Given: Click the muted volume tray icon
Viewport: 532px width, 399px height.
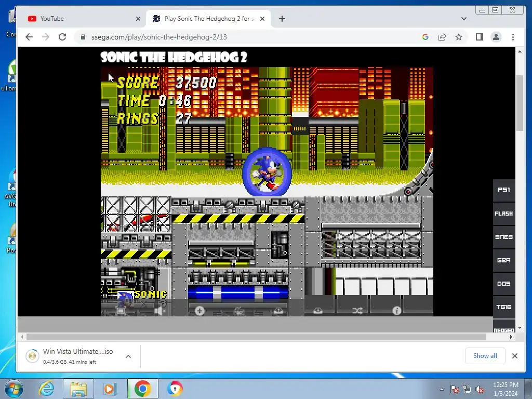Looking at the screenshot, I should pos(480,389).
